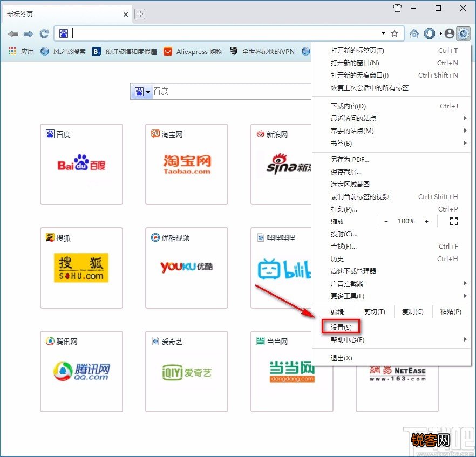
Task: Expand 最近访问的站点 submenu
Action: click(392, 118)
